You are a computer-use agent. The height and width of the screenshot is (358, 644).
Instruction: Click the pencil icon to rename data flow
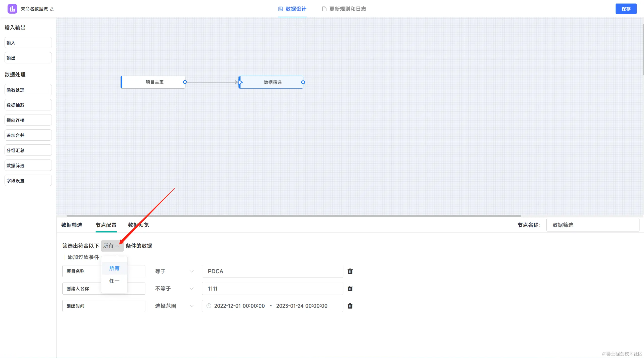(52, 9)
